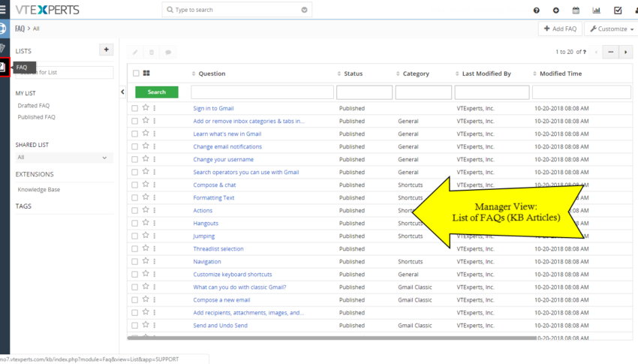Open row actions for Formatting Text
This screenshot has height=364, width=638.
click(x=155, y=197)
